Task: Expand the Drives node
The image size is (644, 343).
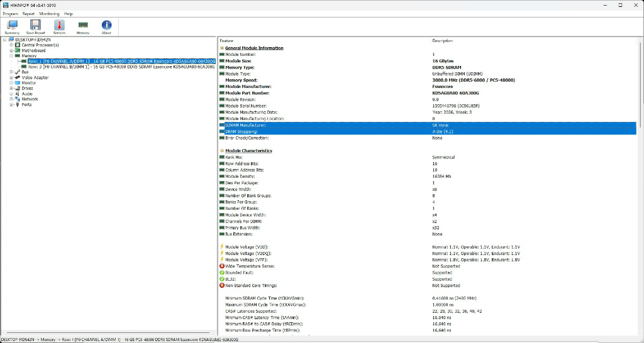Action: (x=11, y=88)
